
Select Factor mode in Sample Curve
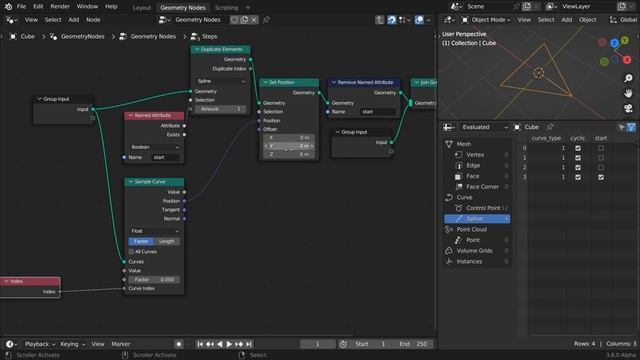[x=141, y=241]
